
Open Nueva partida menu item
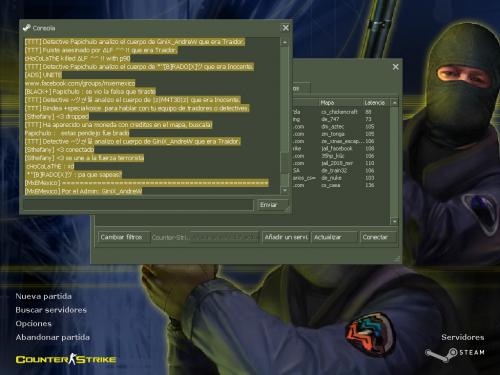tap(44, 296)
